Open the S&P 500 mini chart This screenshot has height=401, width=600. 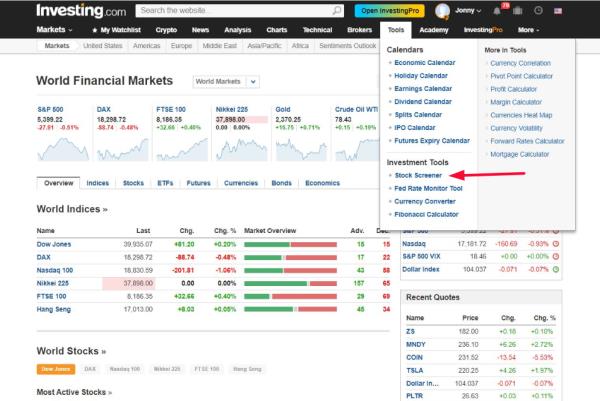coord(63,149)
